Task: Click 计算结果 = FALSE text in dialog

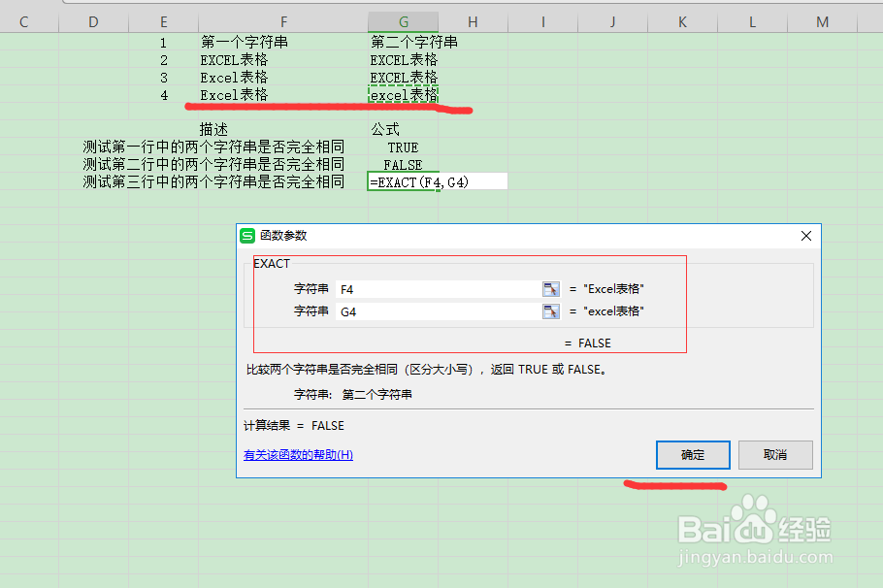Action: 293,425
